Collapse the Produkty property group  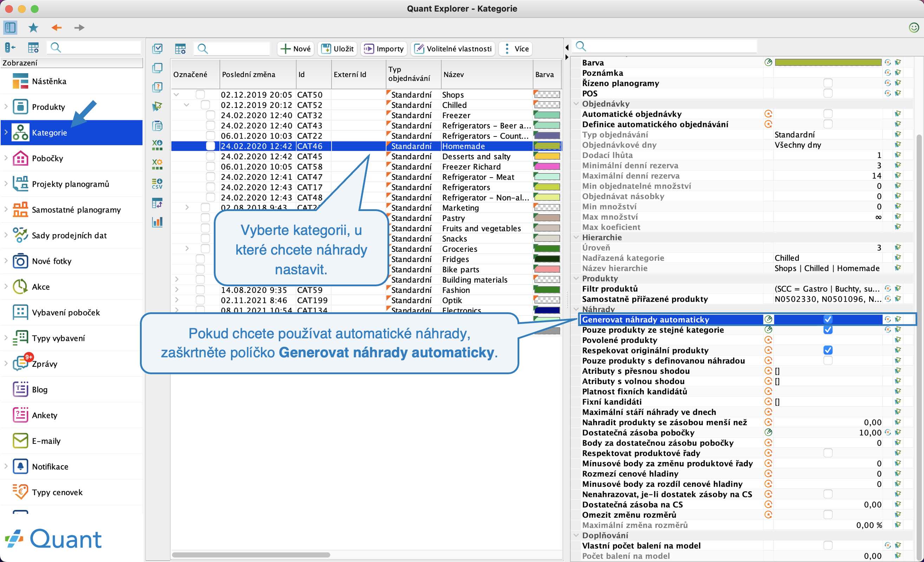pos(576,279)
